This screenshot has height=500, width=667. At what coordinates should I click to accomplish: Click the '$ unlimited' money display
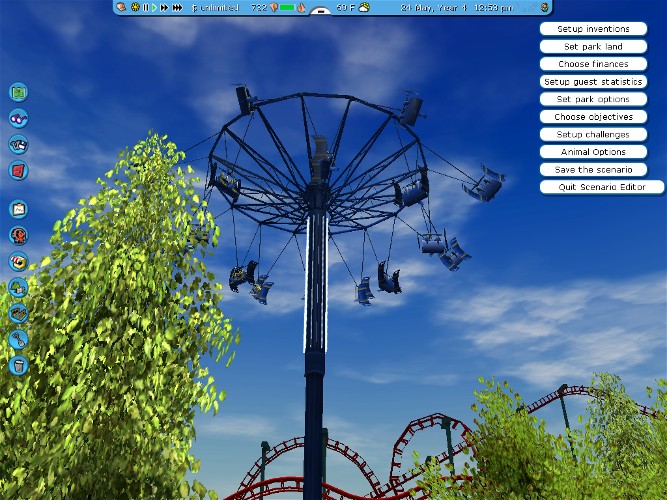point(216,8)
